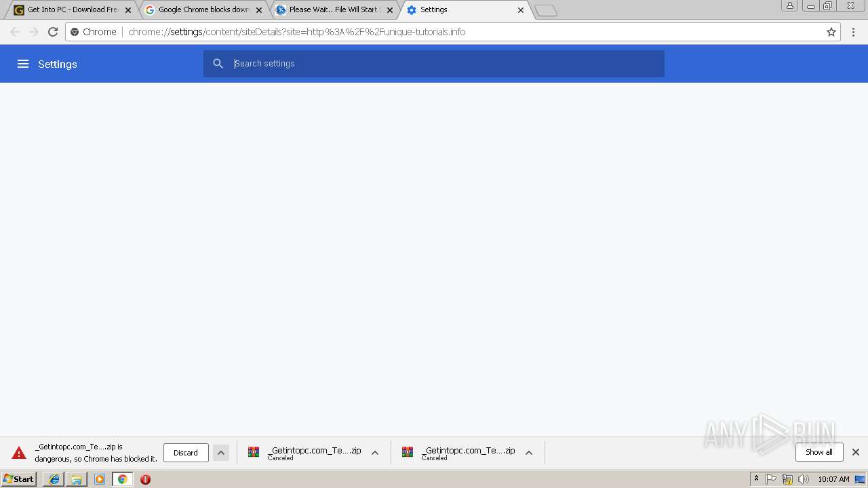This screenshot has width=868, height=488.
Task: Open the Chrome three-dot menu
Action: point(854,32)
